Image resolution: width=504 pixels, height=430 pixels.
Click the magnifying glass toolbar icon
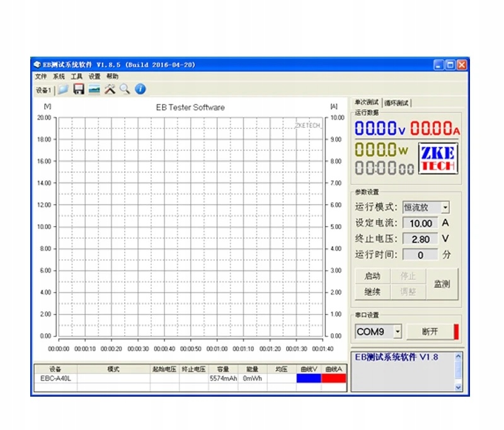coord(125,89)
